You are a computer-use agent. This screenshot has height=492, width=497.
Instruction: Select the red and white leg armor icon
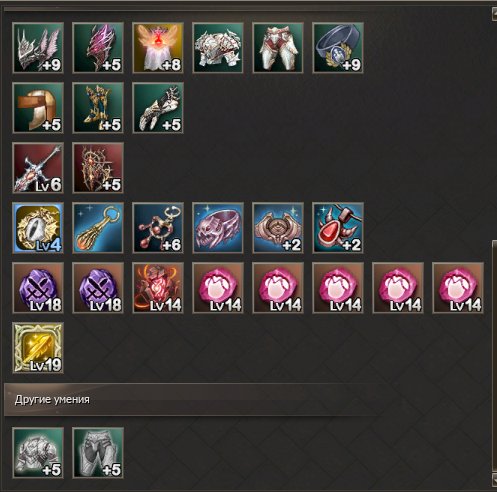[x=278, y=48]
